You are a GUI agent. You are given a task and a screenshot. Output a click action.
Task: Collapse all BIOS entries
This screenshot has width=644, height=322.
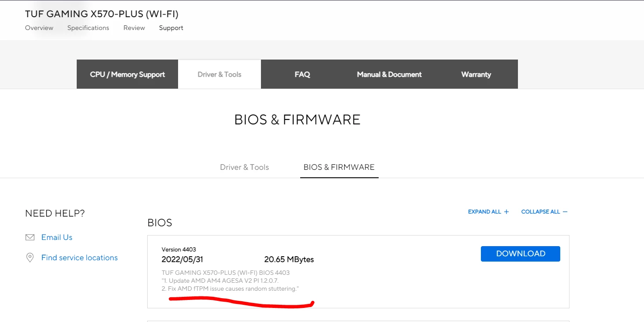point(544,212)
